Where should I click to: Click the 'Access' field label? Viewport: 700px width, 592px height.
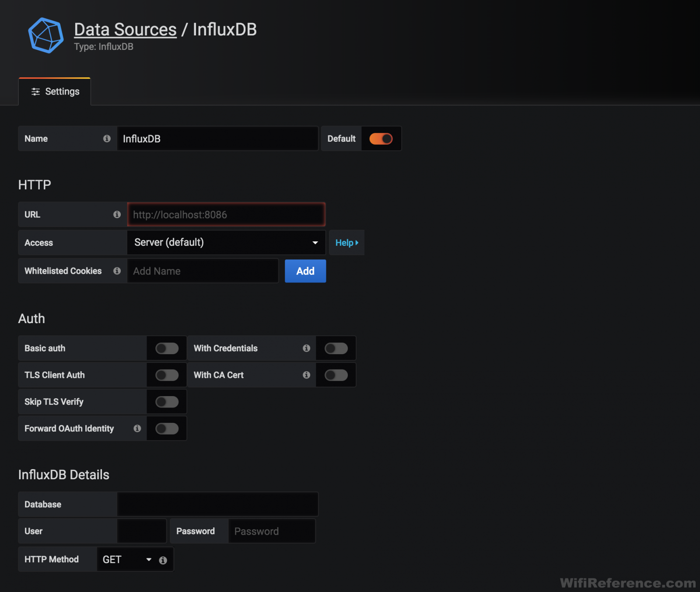tap(39, 243)
